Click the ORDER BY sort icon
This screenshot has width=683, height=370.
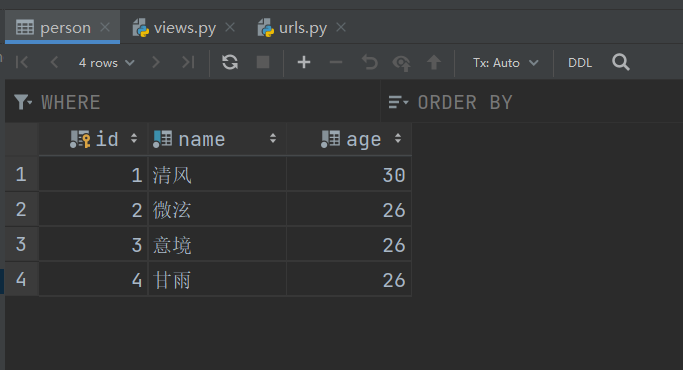(398, 102)
